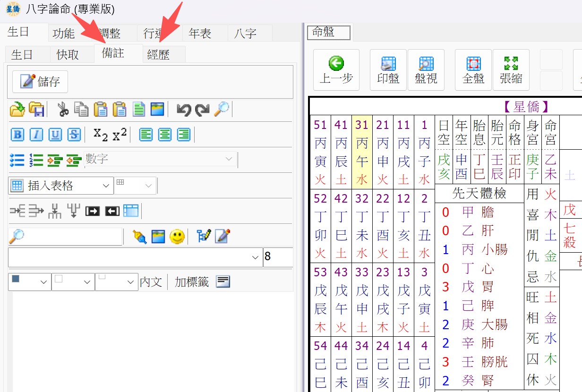Switch to the 功能 tab
The height and width of the screenshot is (392, 582).
click(64, 34)
